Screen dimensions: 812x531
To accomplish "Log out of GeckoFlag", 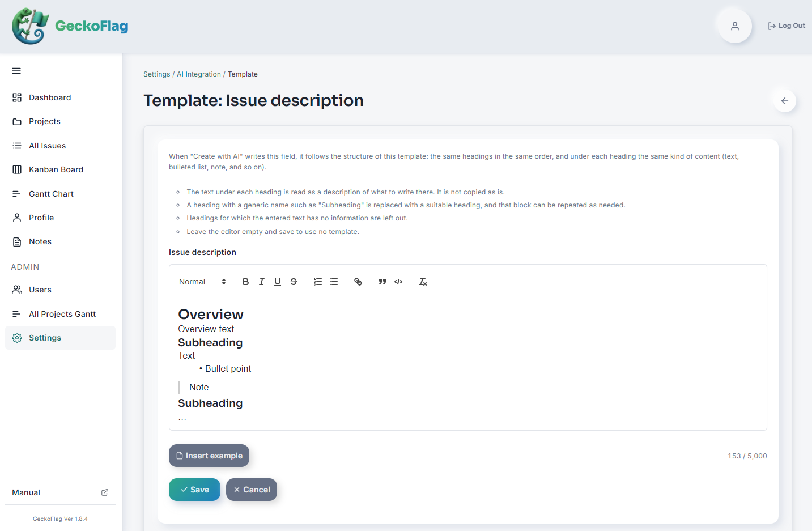I will 786,26.
